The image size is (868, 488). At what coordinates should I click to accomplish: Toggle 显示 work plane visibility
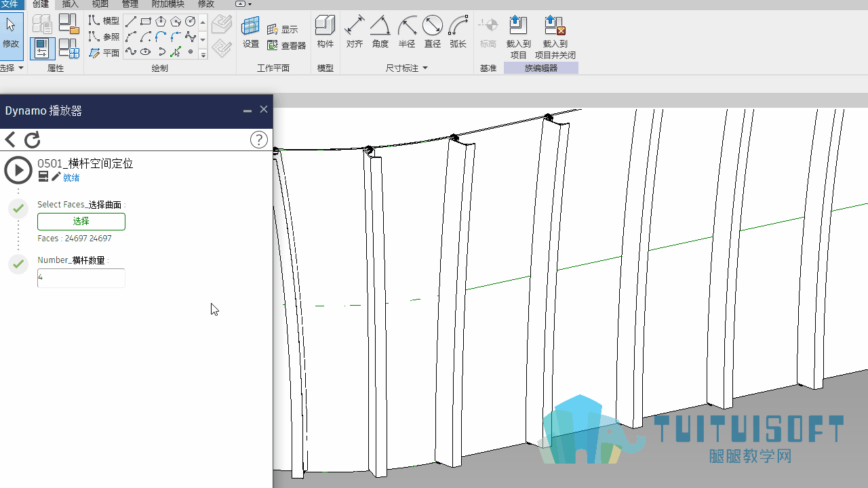[x=283, y=30]
